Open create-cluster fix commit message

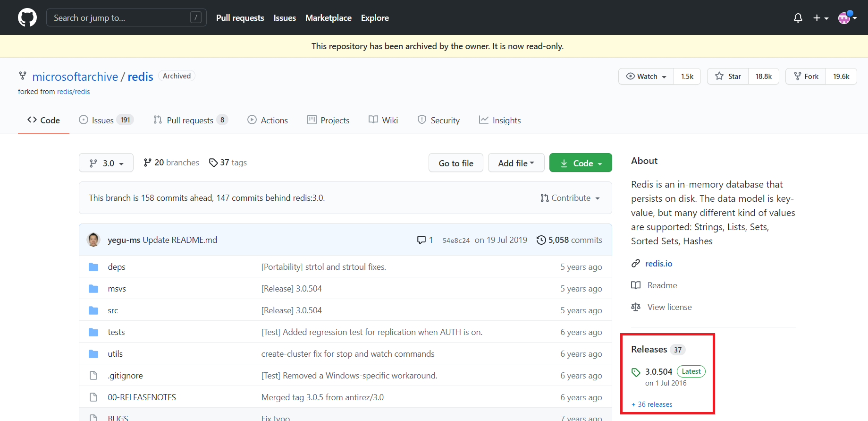click(348, 354)
